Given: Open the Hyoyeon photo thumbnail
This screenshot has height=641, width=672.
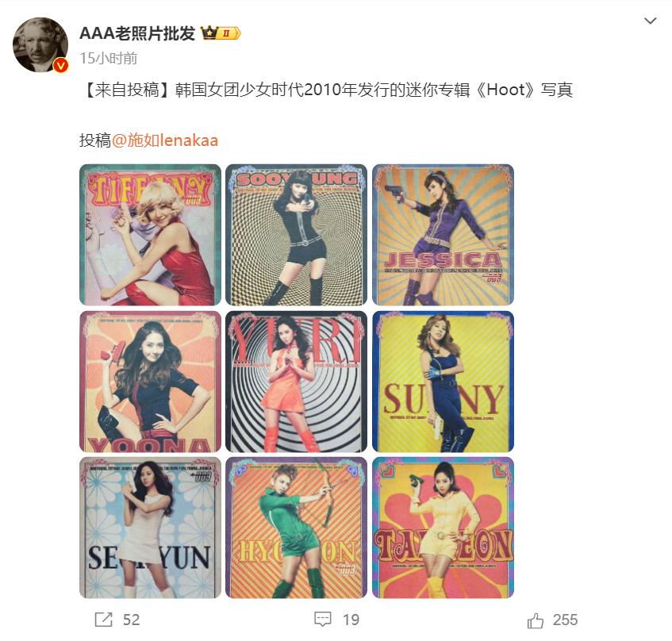Looking at the screenshot, I should 296,528.
